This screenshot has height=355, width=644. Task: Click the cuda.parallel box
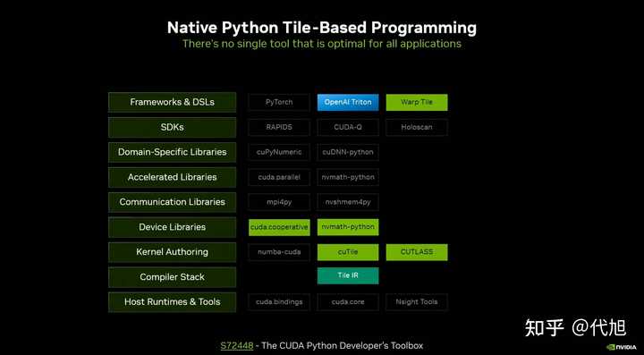coord(279,177)
